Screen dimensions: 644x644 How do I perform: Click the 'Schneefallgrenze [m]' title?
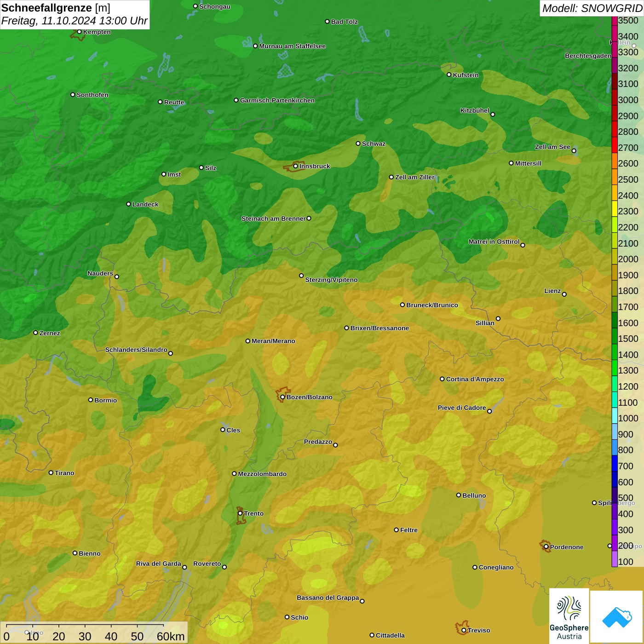pyautogui.click(x=56, y=8)
